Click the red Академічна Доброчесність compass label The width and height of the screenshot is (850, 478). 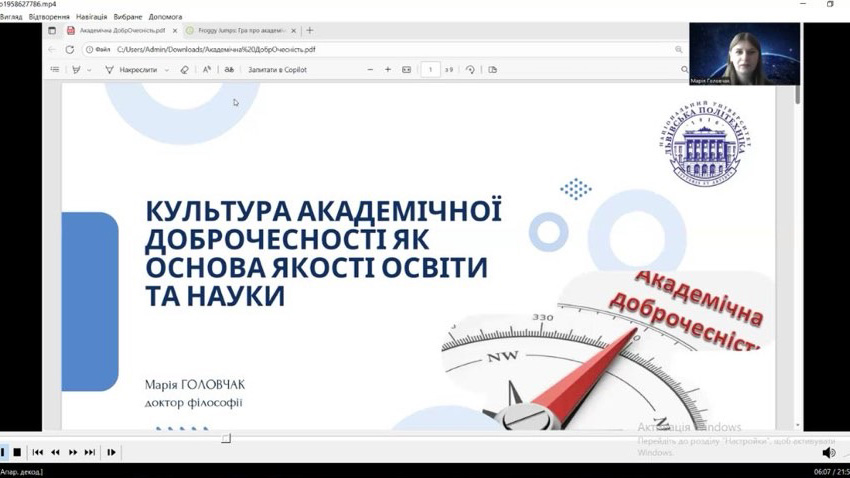[x=687, y=309]
